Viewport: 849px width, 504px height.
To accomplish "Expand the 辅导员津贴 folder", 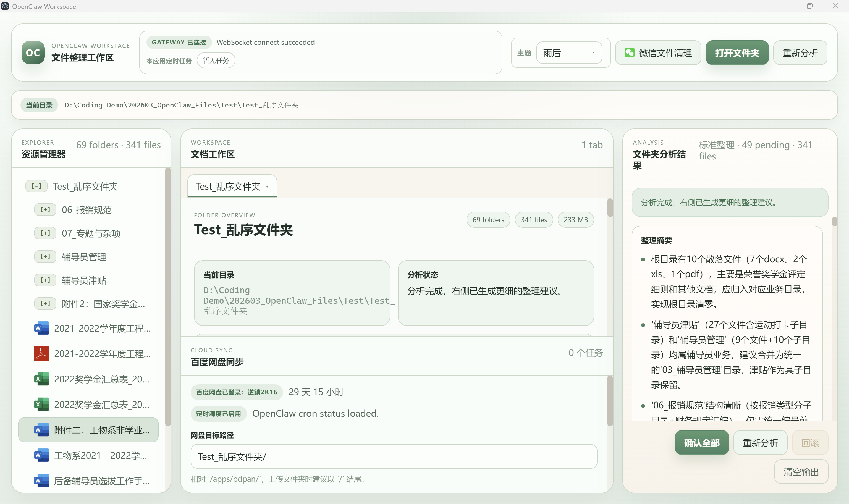I will point(45,280).
